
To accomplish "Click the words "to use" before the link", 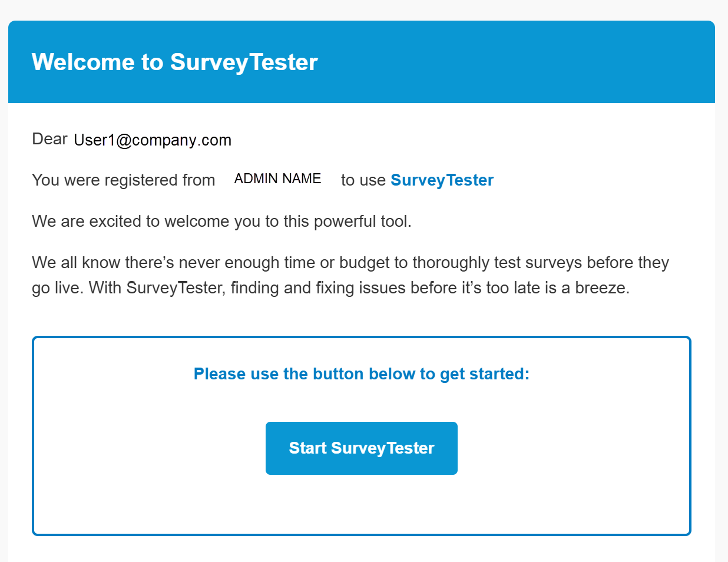I will [363, 180].
